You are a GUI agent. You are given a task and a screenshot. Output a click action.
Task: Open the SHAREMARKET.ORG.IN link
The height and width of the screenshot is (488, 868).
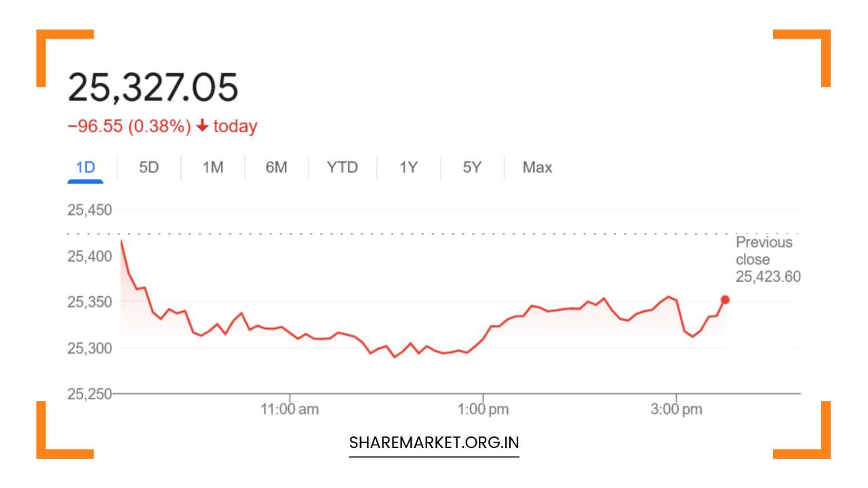point(434,443)
